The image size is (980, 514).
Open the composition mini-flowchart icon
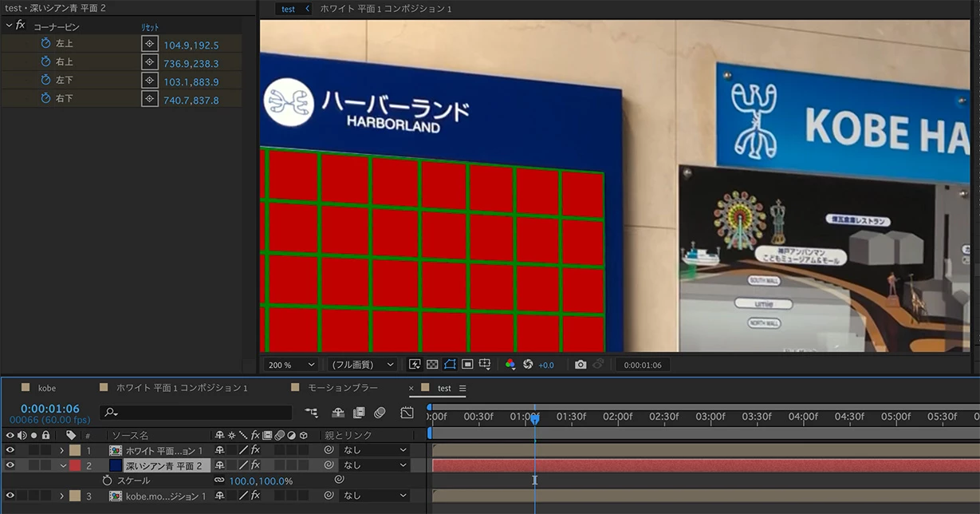311,413
